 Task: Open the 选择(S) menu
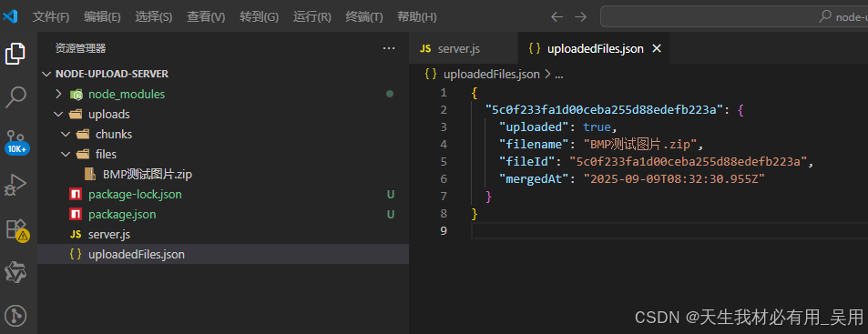tap(153, 17)
